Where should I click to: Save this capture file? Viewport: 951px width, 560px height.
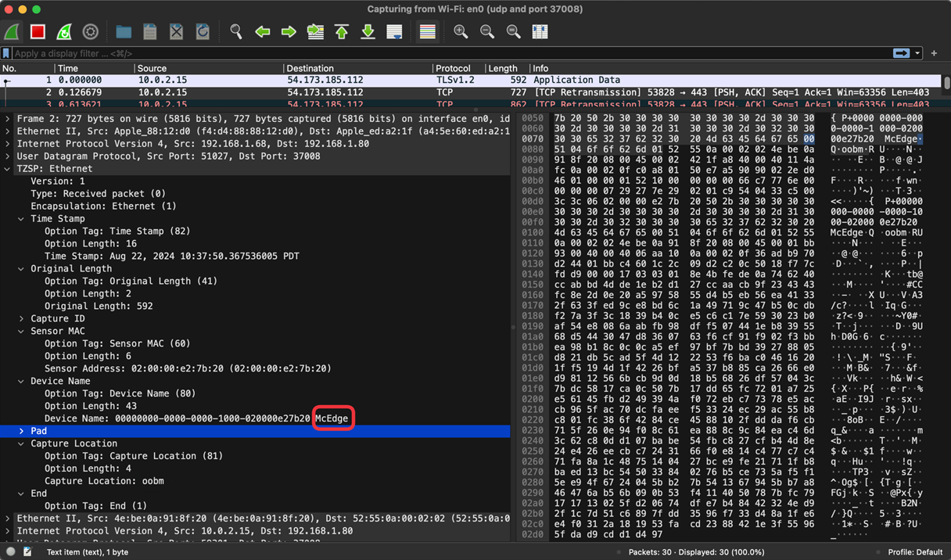150,32
